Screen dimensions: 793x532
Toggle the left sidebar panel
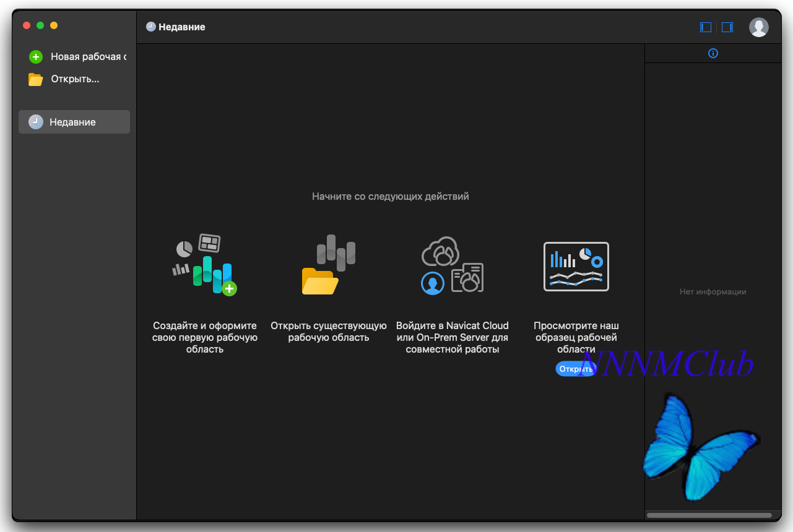tap(706, 27)
